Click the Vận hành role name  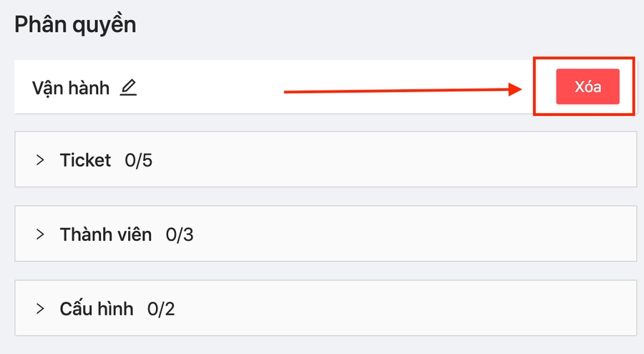[70, 88]
